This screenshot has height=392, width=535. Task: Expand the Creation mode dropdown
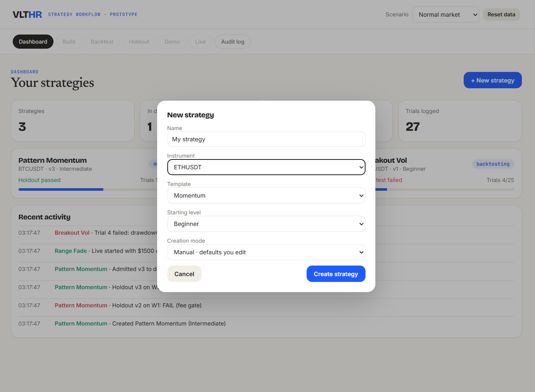pyautogui.click(x=266, y=252)
